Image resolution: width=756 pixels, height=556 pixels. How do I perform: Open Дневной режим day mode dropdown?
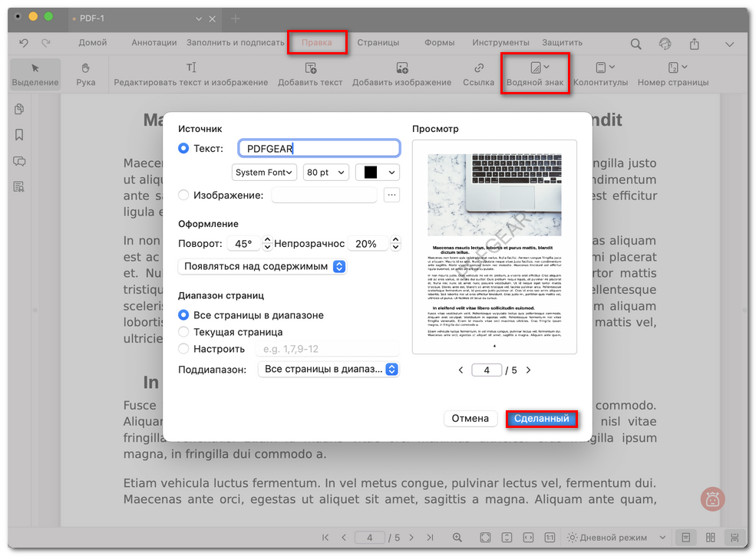click(x=616, y=537)
